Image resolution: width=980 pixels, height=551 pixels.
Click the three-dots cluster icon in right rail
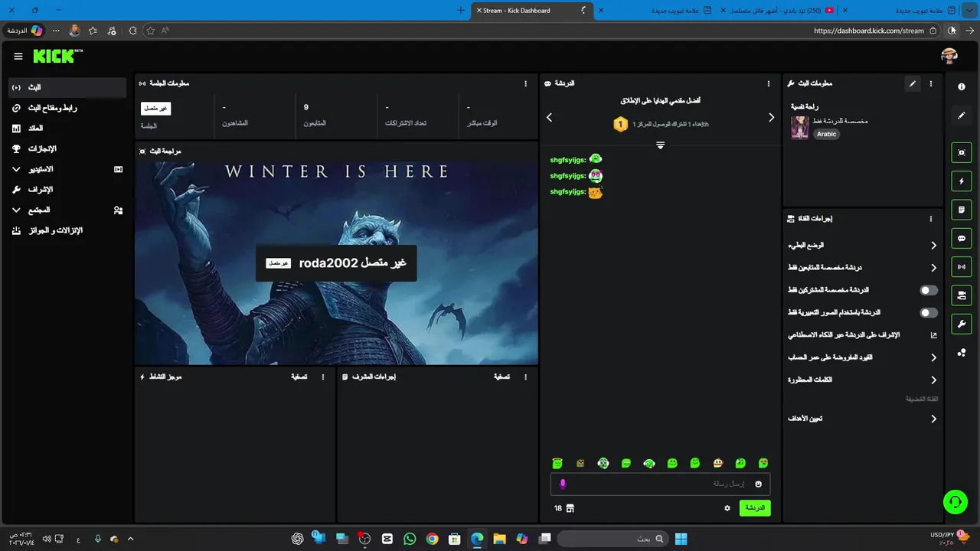(962, 352)
